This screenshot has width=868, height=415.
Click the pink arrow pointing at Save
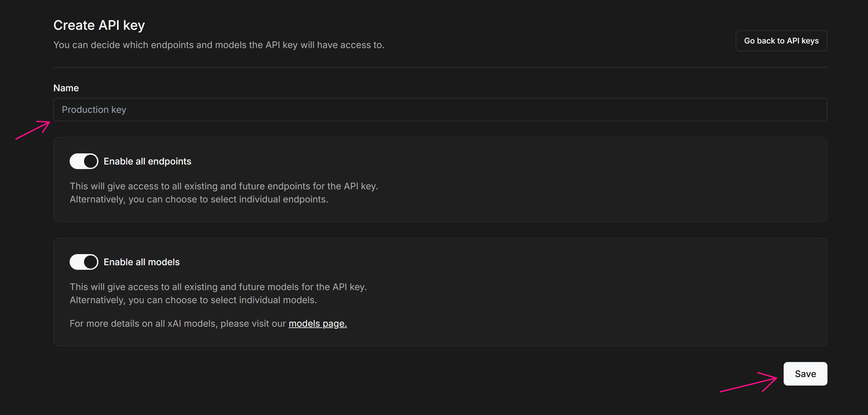coord(748,383)
